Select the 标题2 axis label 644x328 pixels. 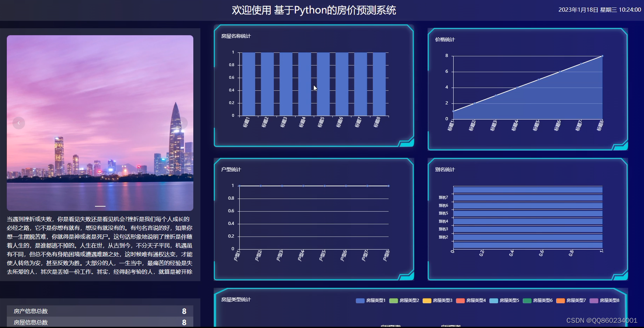pos(265,122)
